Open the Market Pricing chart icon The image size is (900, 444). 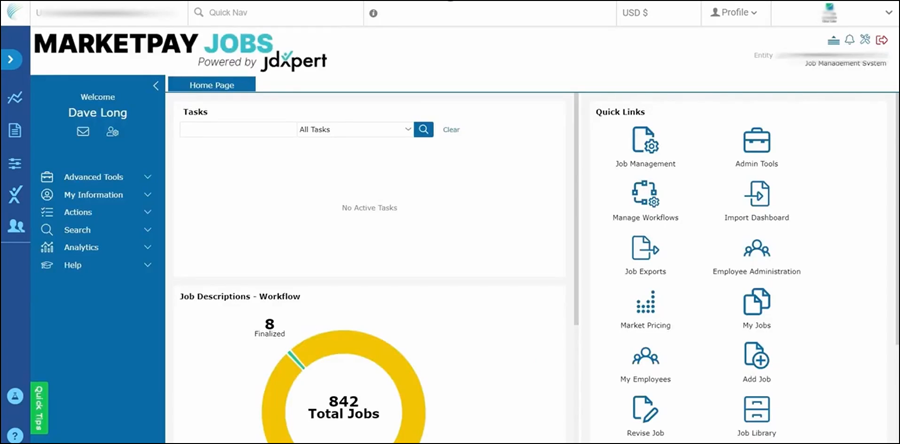(645, 302)
